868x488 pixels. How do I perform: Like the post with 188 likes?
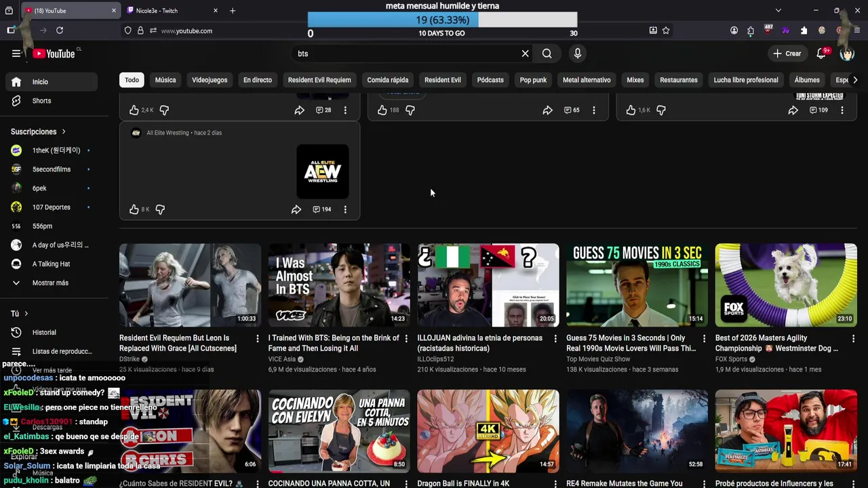382,110
